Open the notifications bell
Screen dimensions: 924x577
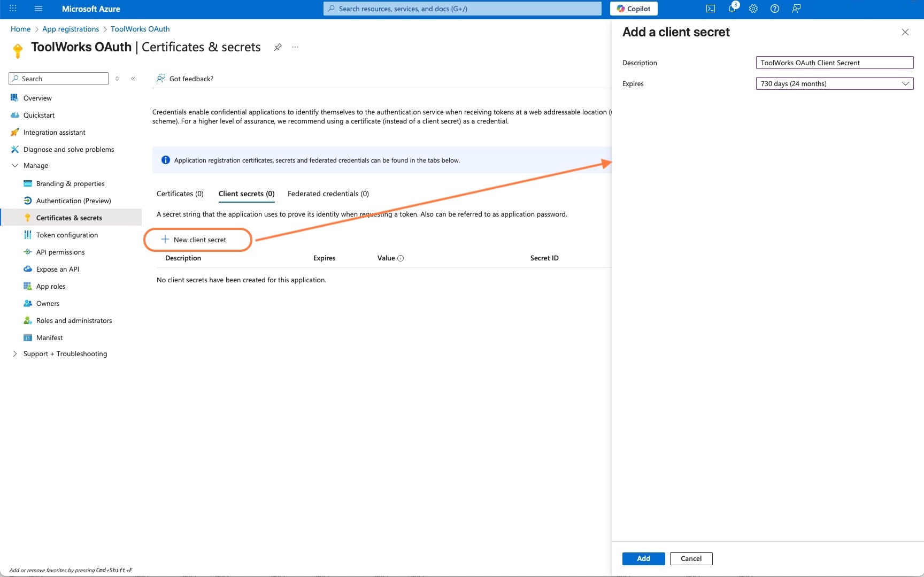(x=732, y=9)
